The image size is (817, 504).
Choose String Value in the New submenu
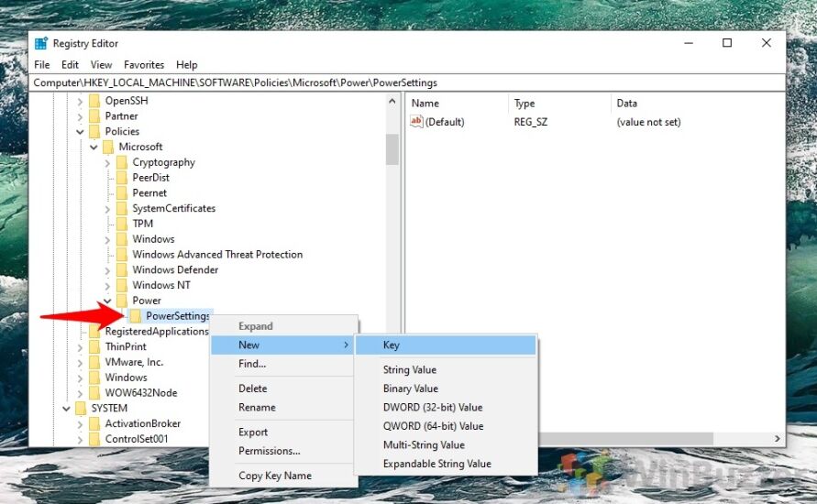[446, 369]
